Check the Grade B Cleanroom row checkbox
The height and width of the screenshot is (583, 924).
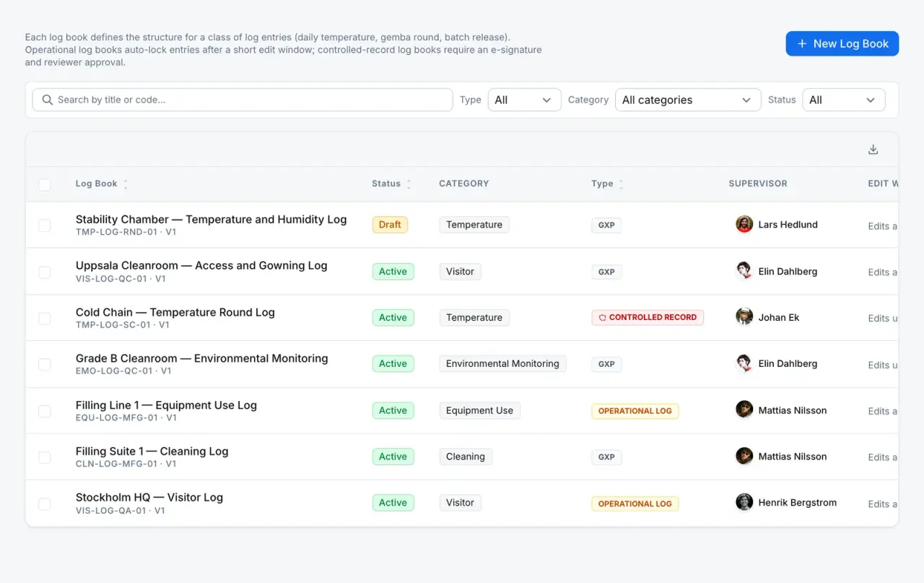45,365
